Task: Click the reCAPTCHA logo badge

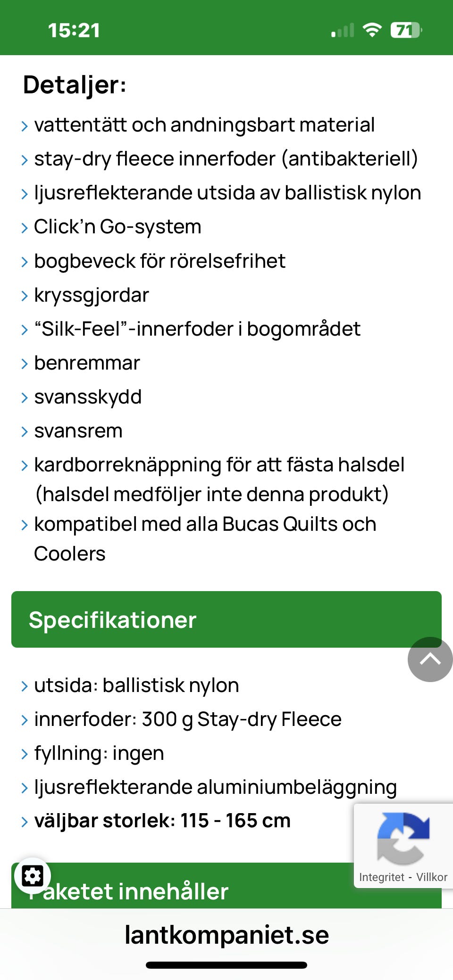Action: (x=403, y=838)
